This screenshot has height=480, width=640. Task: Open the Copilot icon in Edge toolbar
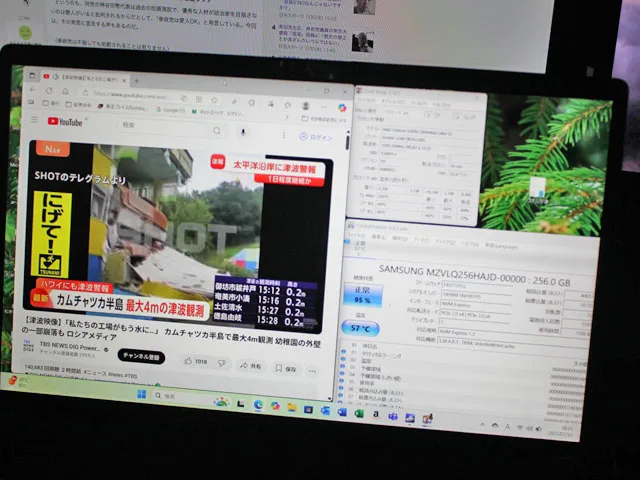click(x=342, y=108)
